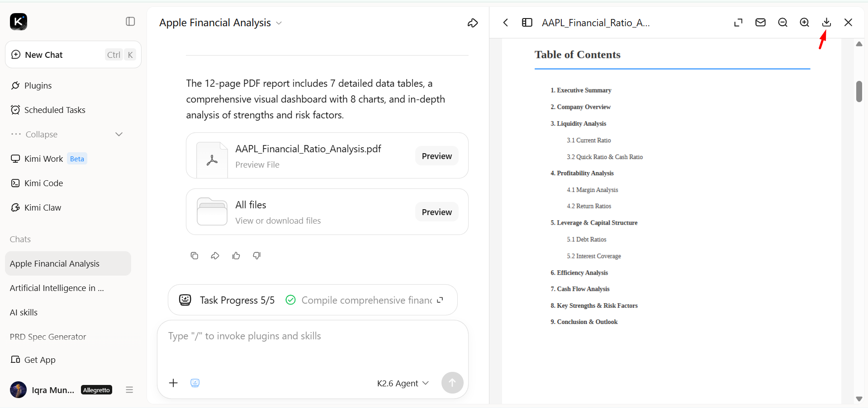This screenshot has height=408, width=868.
Task: Open Kimi Work Beta
Action: click(x=49, y=159)
